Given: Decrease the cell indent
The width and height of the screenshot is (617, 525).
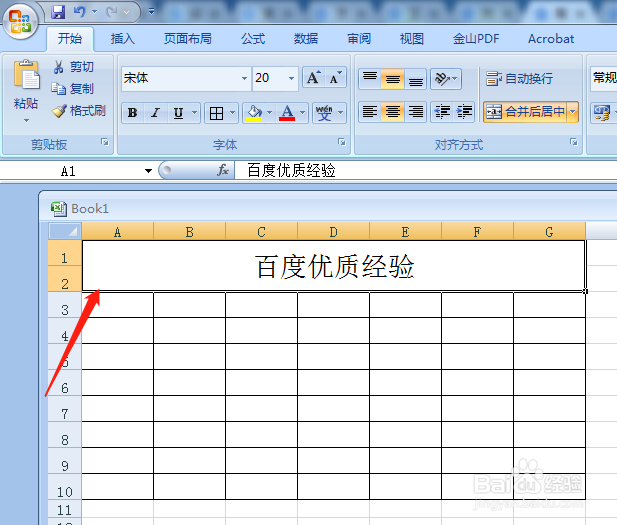Looking at the screenshot, I should point(442,112).
